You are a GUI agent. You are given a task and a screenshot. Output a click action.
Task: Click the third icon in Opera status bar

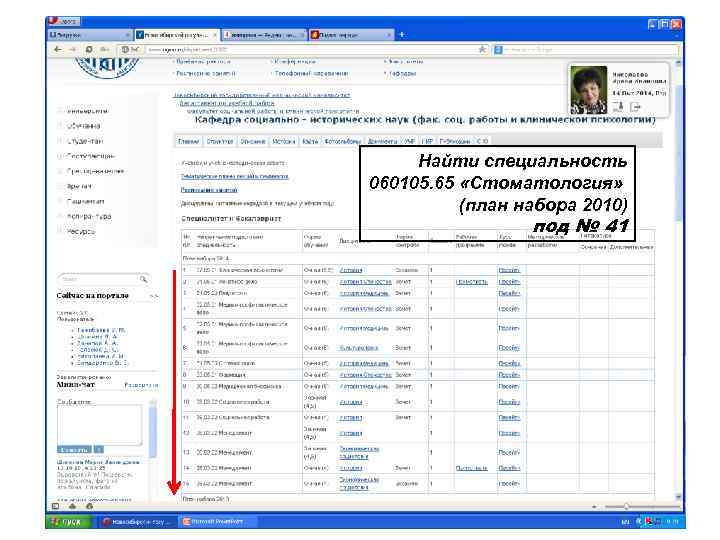pyautogui.click(x=89, y=506)
